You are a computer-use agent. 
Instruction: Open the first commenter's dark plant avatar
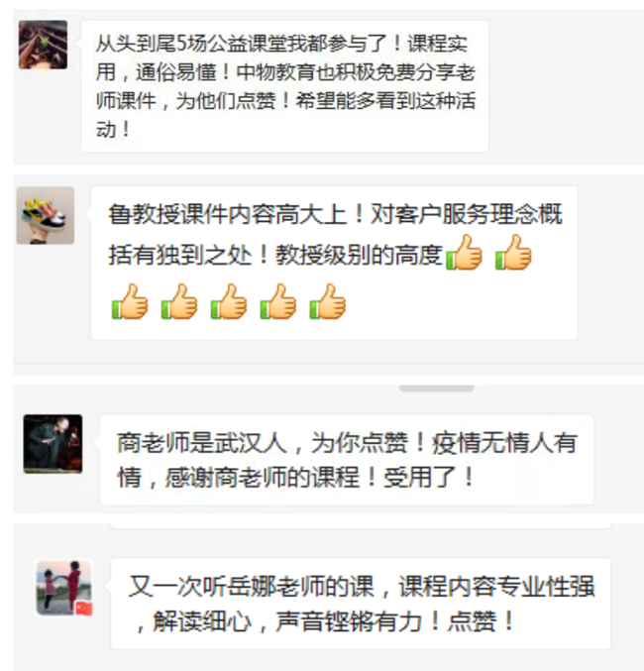pos(43,45)
